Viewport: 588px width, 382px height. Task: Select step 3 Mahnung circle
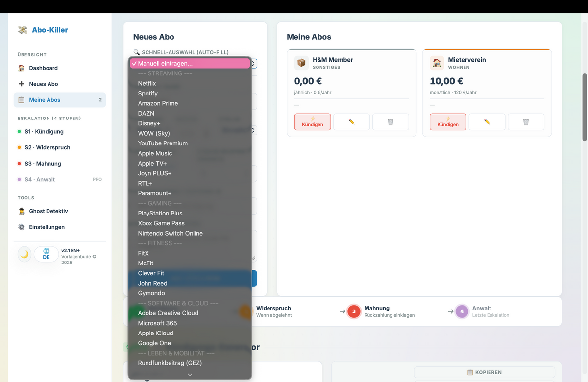coord(354,311)
